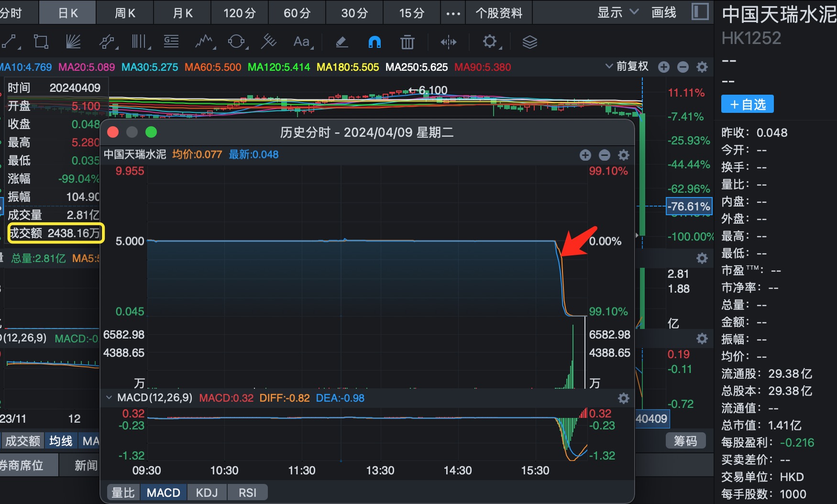Select the RSI indicator tab in popup
This screenshot has width=837, height=504.
[247, 493]
